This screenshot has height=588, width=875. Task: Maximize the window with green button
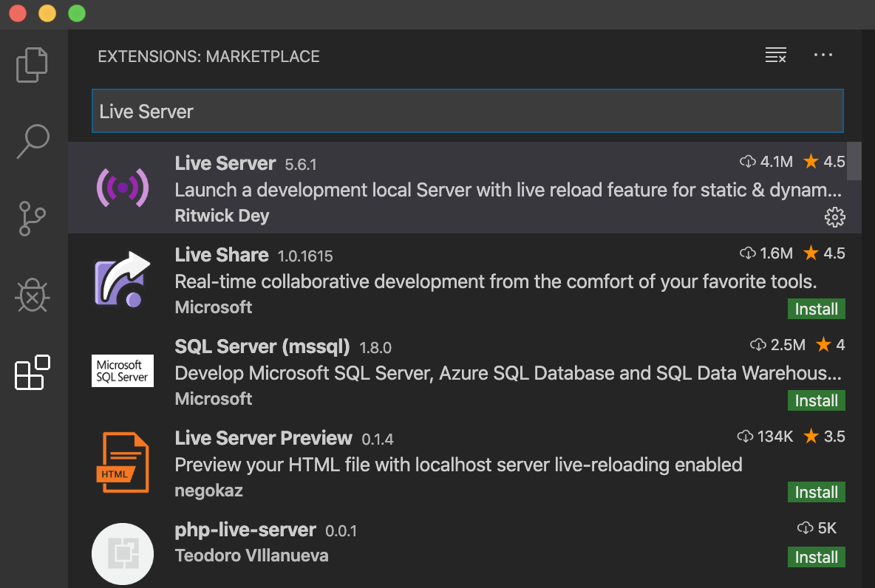[x=77, y=13]
